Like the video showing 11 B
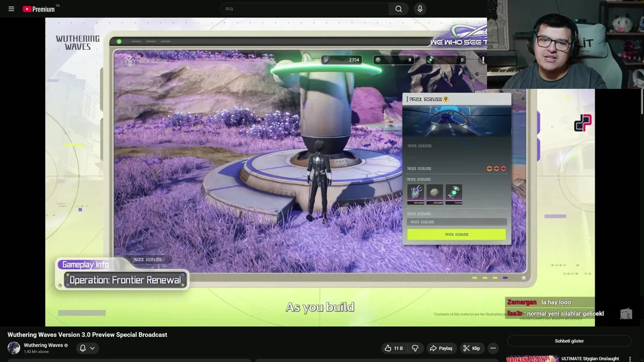 click(x=393, y=348)
